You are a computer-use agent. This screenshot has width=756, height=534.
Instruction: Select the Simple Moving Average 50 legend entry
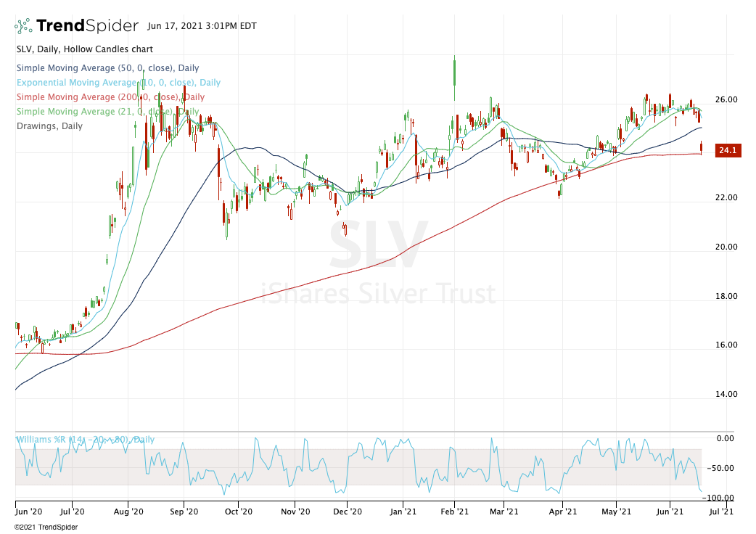(107, 68)
